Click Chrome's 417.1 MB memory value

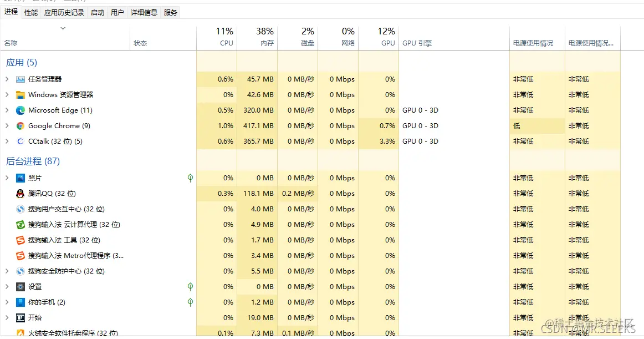click(x=258, y=126)
